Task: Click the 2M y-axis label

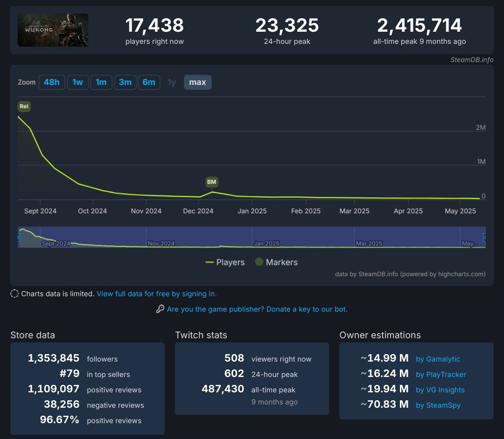Action: [x=481, y=127]
